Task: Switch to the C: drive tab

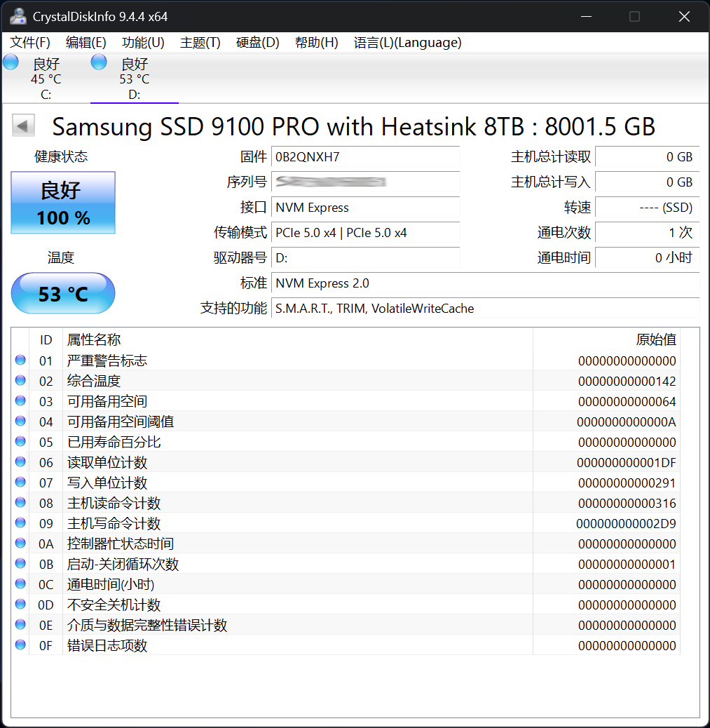Action: point(46,77)
